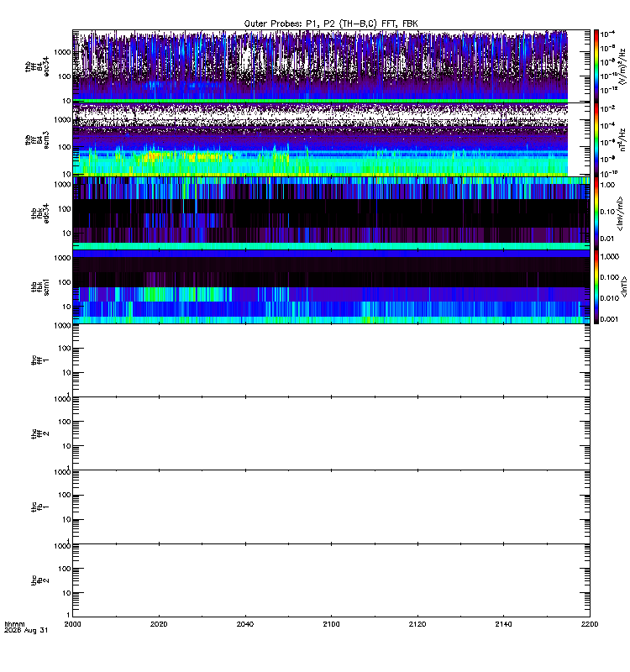This screenshot has height=672, width=630.
Task: Select the thb fbk scm1 panel label
Action: click(x=39, y=286)
